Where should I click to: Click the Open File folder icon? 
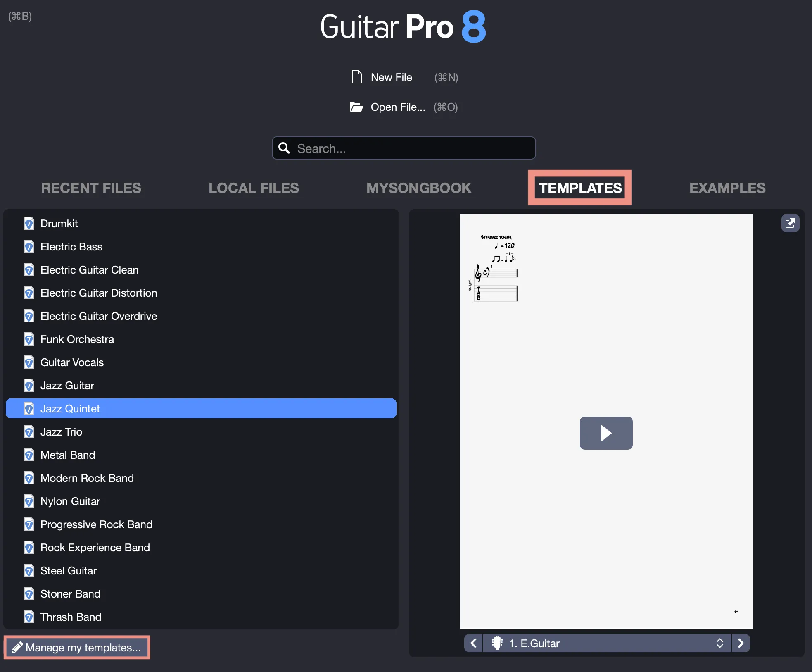[x=356, y=107]
